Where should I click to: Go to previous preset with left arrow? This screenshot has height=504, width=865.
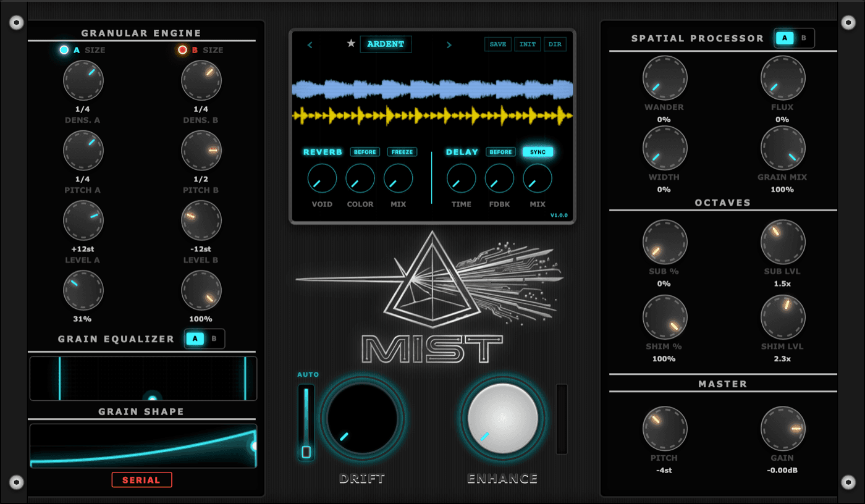click(x=310, y=44)
